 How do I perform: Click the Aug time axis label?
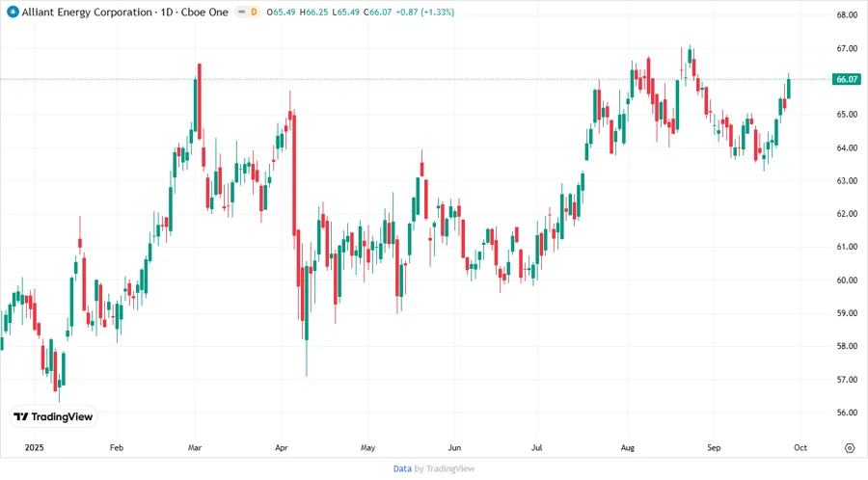coord(627,447)
